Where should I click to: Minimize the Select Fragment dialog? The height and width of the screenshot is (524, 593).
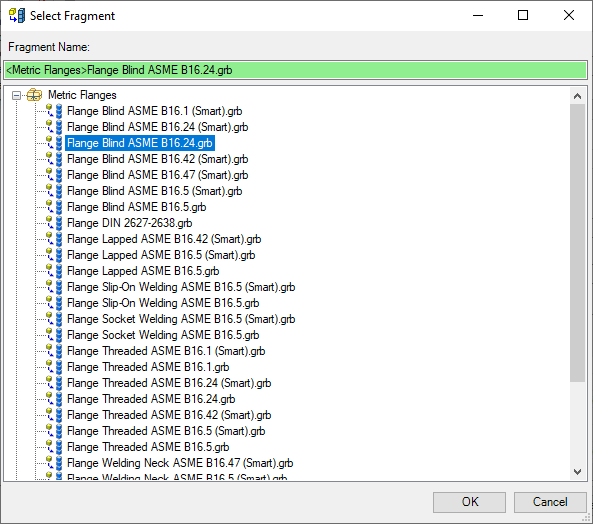point(478,16)
